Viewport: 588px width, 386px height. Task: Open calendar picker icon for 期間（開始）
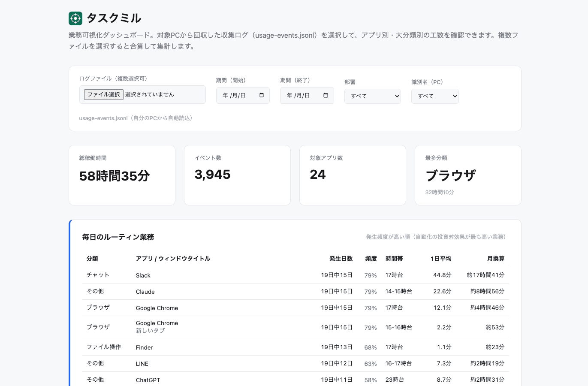tap(262, 95)
